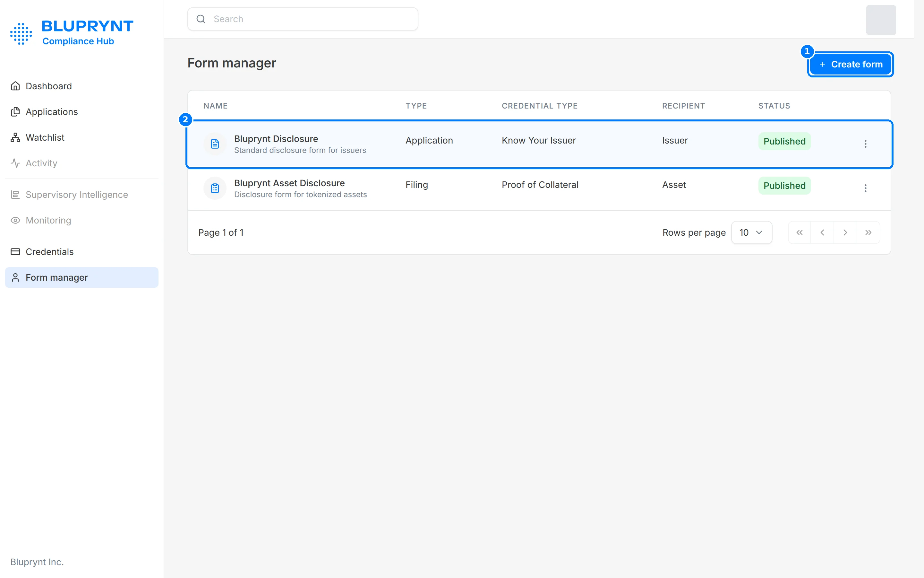Click the NAME column header
This screenshot has width=924, height=578.
215,106
